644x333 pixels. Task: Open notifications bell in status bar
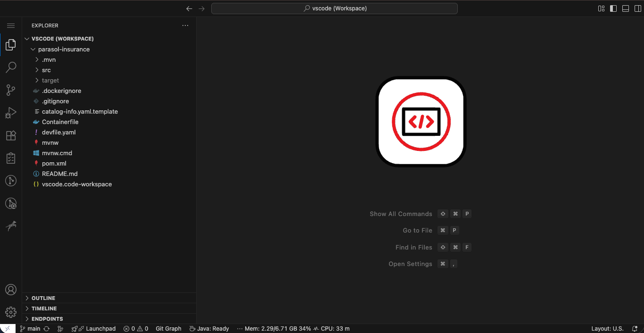click(635, 329)
